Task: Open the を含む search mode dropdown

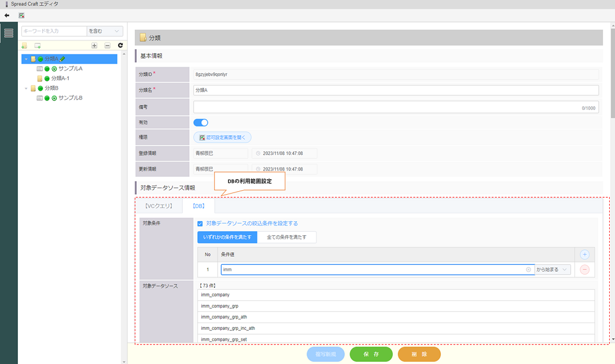Action: [105, 31]
